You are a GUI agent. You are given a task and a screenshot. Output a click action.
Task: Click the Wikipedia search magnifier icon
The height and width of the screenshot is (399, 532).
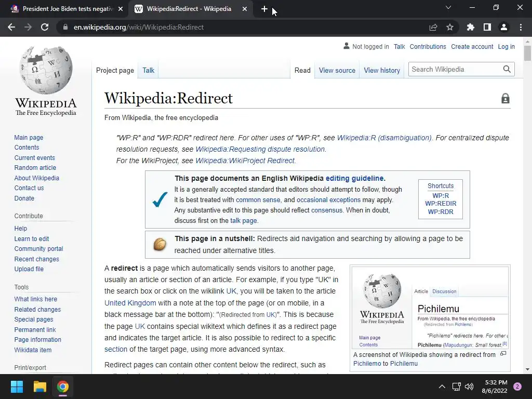507,69
